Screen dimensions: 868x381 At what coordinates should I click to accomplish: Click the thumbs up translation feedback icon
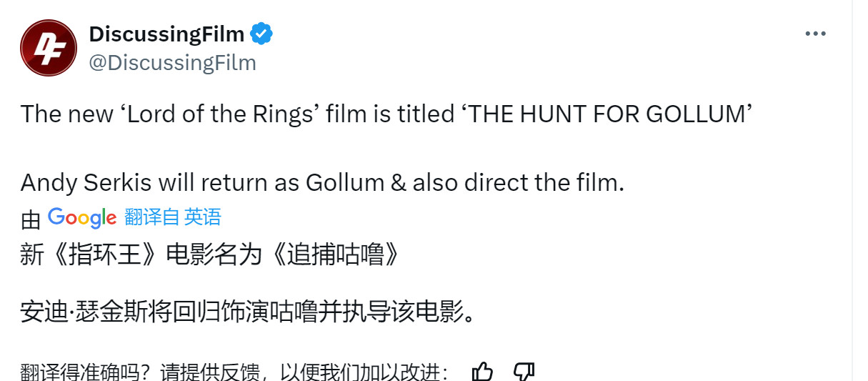point(483,372)
